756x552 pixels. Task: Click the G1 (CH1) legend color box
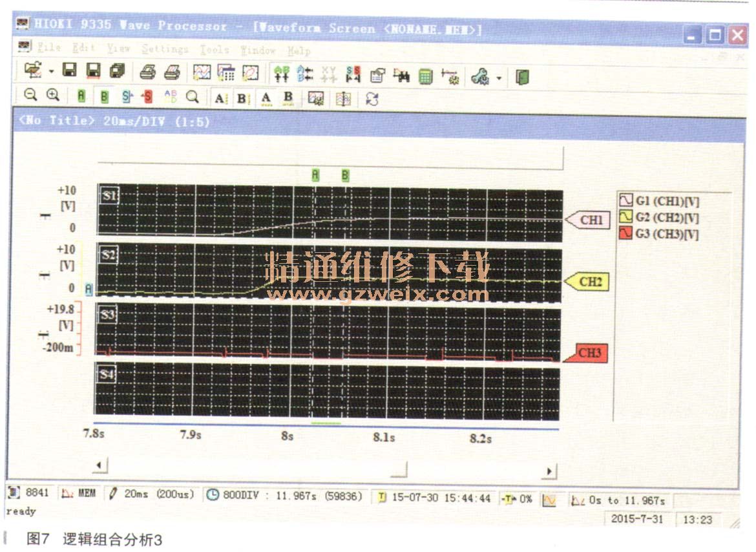625,200
